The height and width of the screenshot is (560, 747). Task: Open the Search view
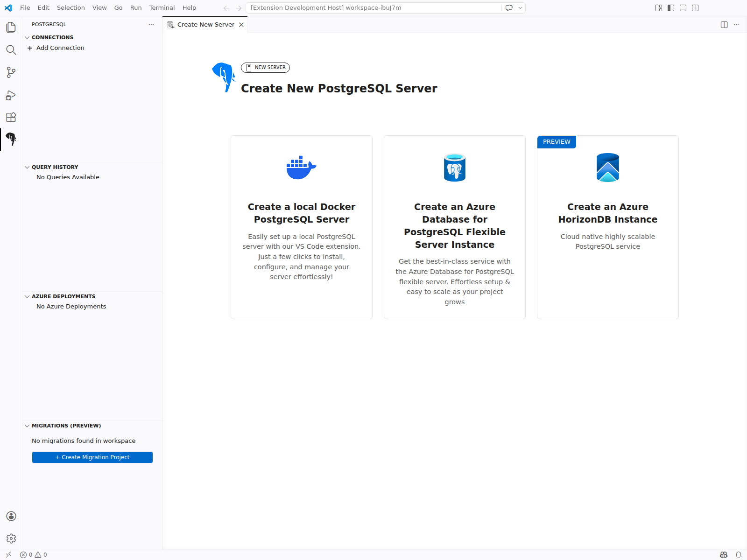11,50
